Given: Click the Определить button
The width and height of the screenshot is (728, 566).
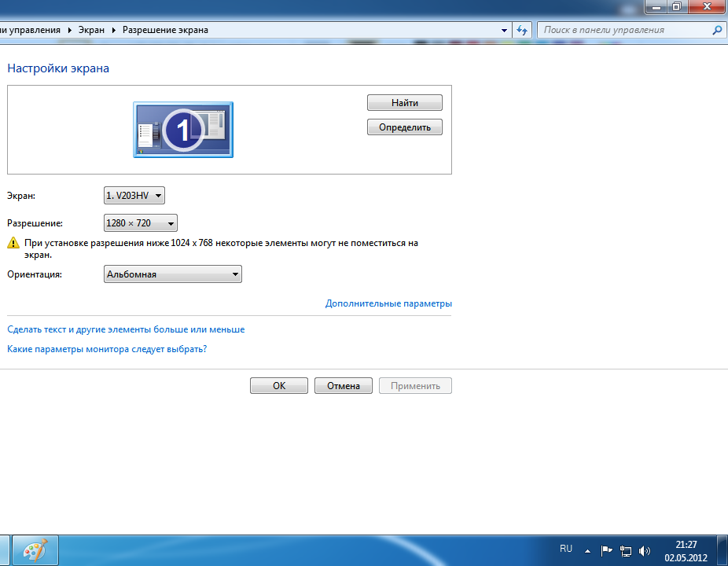Looking at the screenshot, I should coord(404,127).
